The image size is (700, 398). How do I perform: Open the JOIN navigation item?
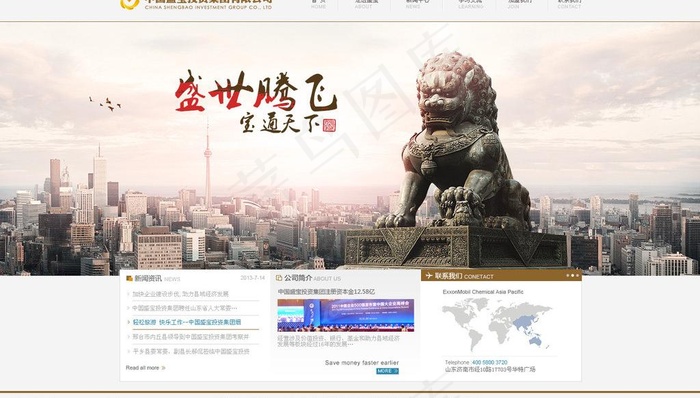click(x=519, y=4)
